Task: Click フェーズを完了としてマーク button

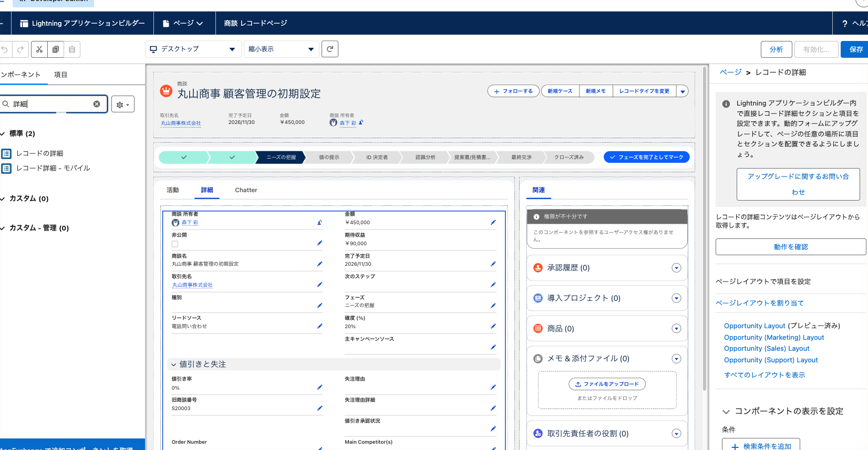Action: coord(646,157)
